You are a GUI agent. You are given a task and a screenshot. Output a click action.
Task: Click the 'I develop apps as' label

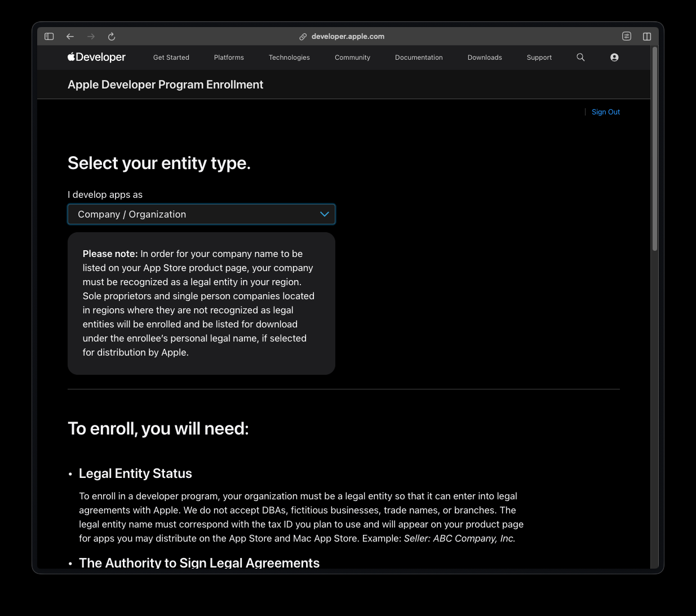[105, 194]
